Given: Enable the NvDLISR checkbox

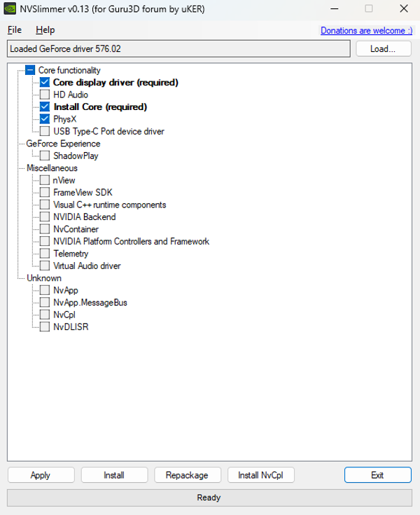Looking at the screenshot, I should (x=45, y=327).
